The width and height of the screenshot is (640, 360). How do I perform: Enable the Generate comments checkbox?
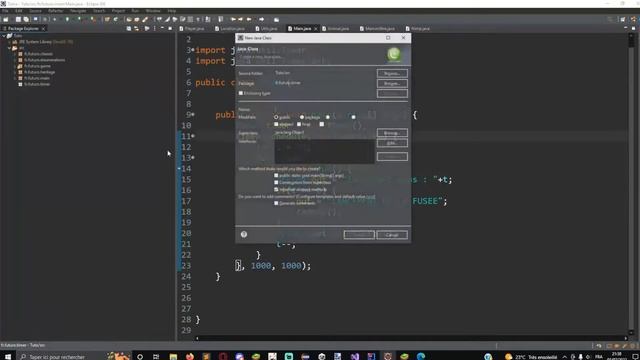click(x=276, y=203)
